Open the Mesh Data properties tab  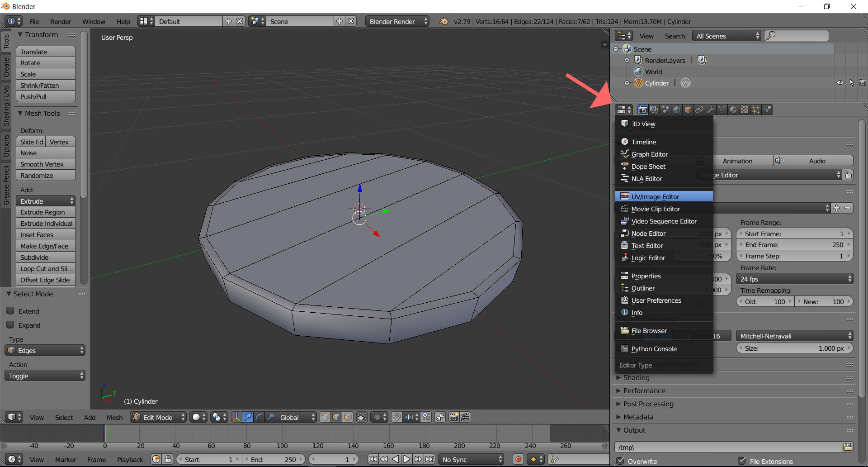click(722, 110)
